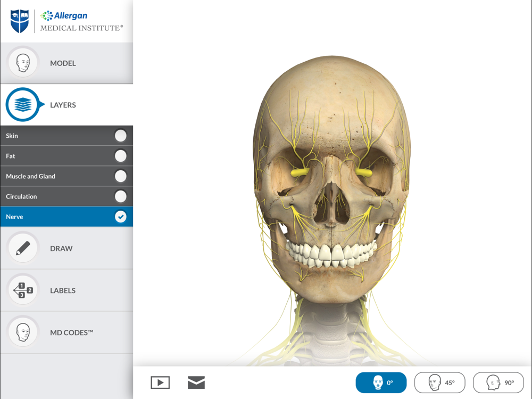This screenshot has width=532, height=399.
Task: Open the MD Codes face icon
Action: 23,332
